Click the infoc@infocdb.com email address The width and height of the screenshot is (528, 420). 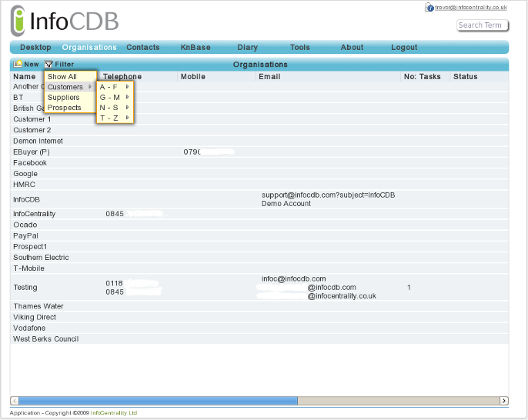click(x=294, y=279)
